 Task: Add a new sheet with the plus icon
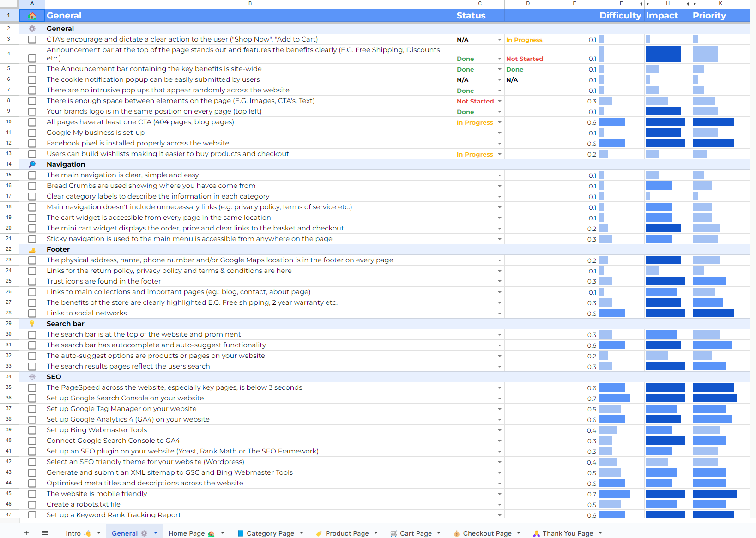[27, 533]
